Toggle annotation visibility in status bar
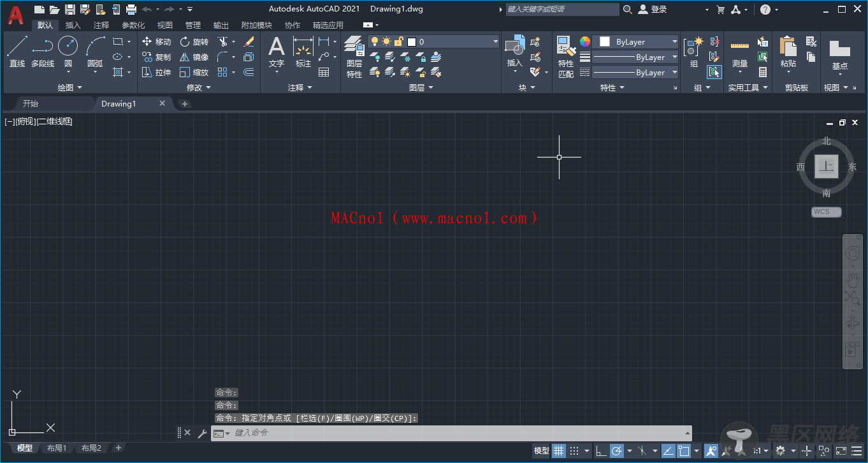The height and width of the screenshot is (463, 868). 711,451
